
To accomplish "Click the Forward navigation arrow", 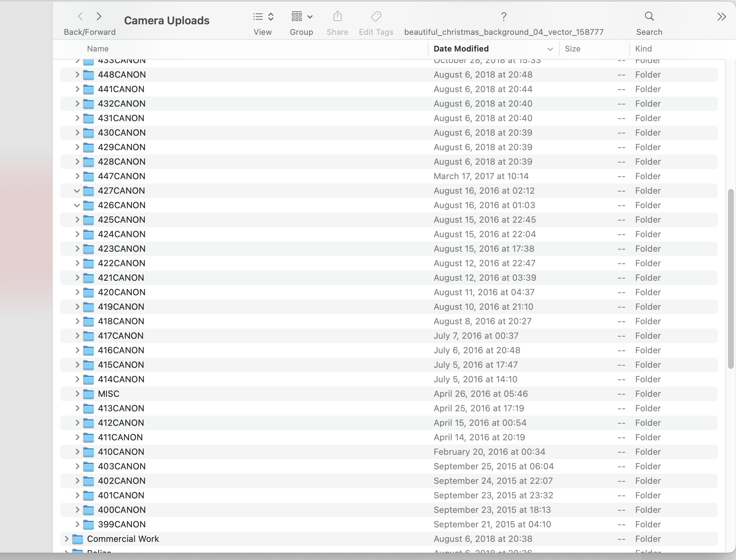I will [98, 16].
